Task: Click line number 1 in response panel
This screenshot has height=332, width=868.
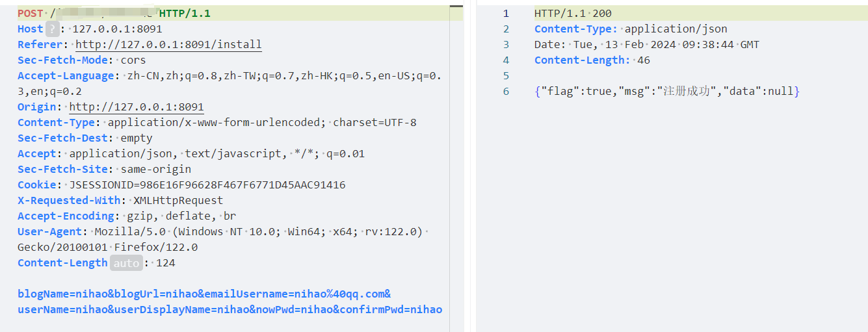Action: pos(506,13)
